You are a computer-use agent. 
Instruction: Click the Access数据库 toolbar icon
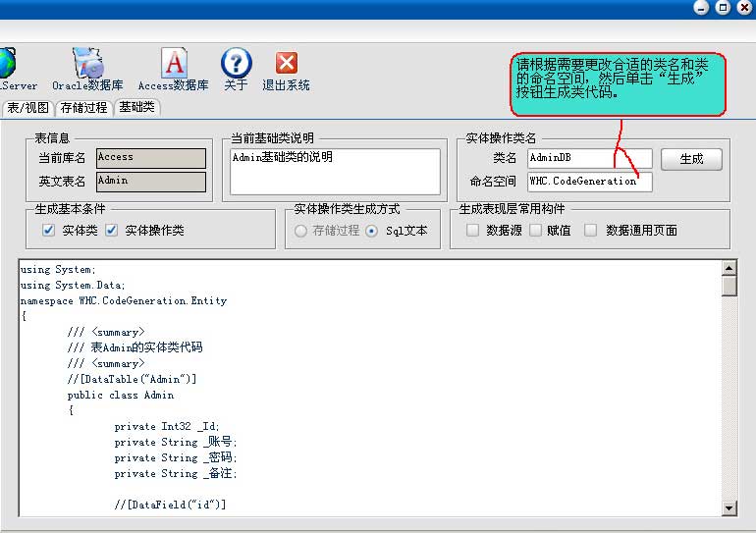click(174, 64)
